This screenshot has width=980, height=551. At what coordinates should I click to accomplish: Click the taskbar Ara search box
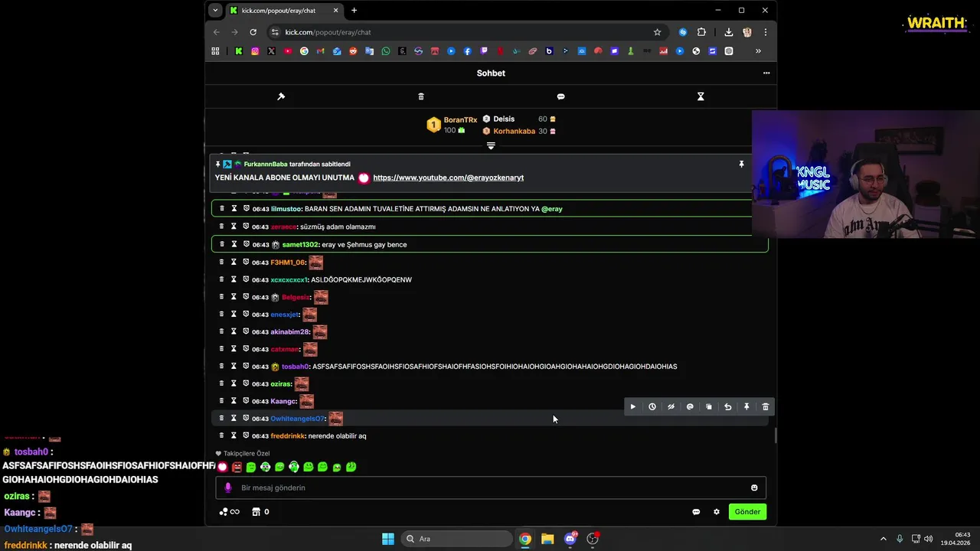click(x=457, y=539)
